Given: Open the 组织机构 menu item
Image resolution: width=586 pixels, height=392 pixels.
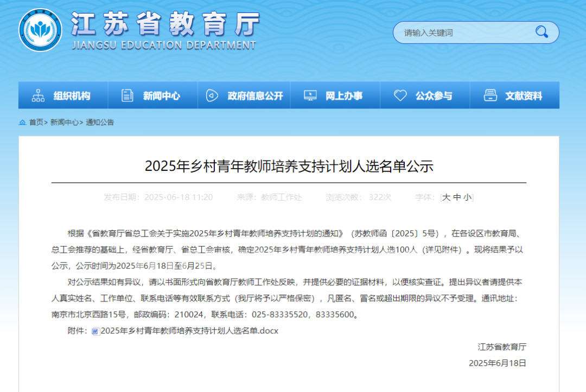Looking at the screenshot, I should tap(72, 96).
